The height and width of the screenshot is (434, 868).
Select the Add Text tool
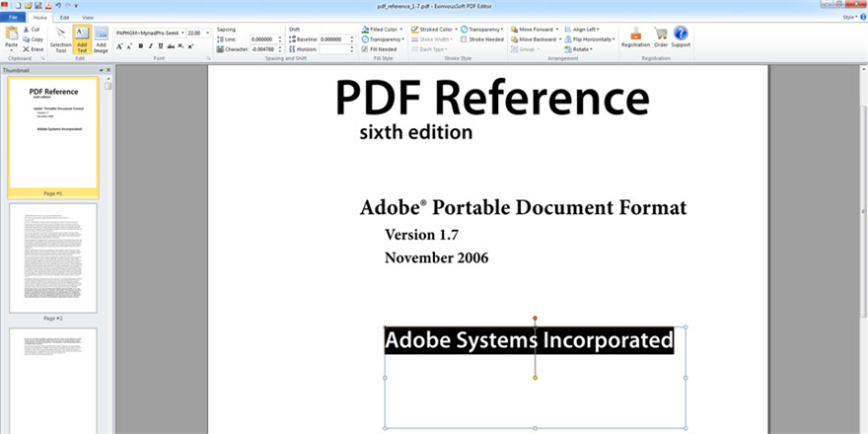coord(81,38)
